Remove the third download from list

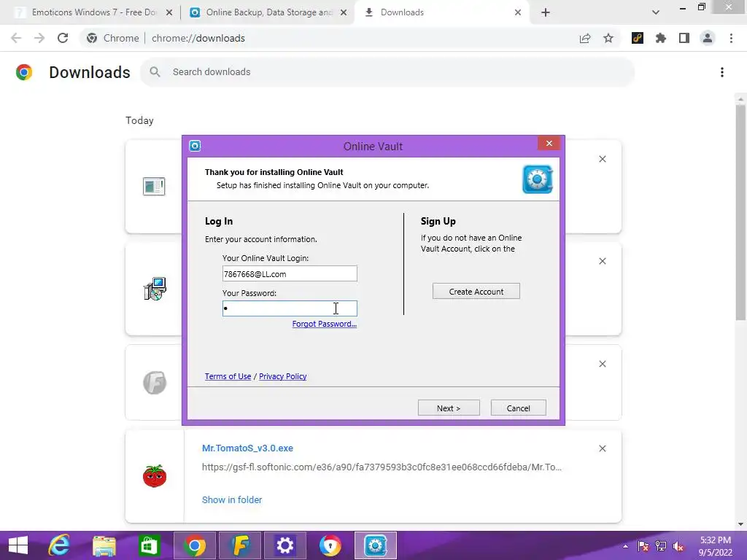tap(602, 365)
